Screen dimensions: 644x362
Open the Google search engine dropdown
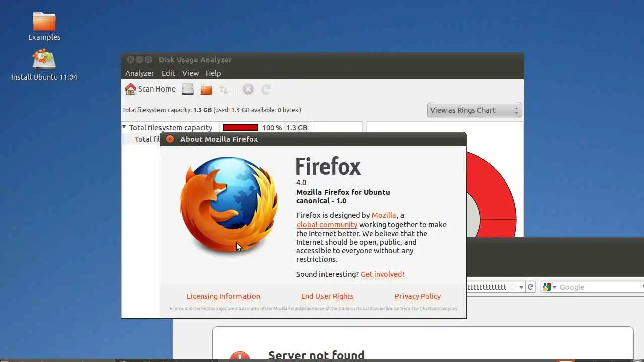549,287
